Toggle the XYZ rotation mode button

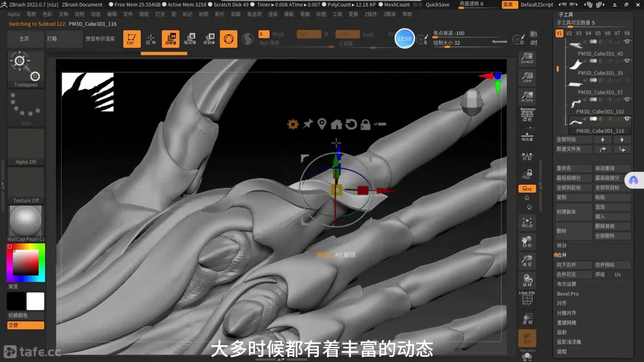pyautogui.click(x=527, y=189)
